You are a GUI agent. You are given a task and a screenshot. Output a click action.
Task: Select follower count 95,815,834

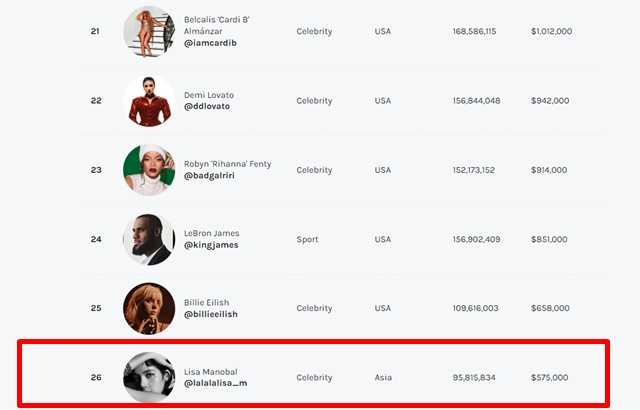[x=474, y=378]
